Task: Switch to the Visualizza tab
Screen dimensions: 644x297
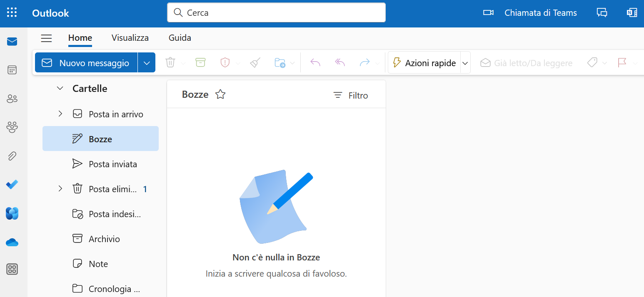Action: pyautogui.click(x=130, y=38)
